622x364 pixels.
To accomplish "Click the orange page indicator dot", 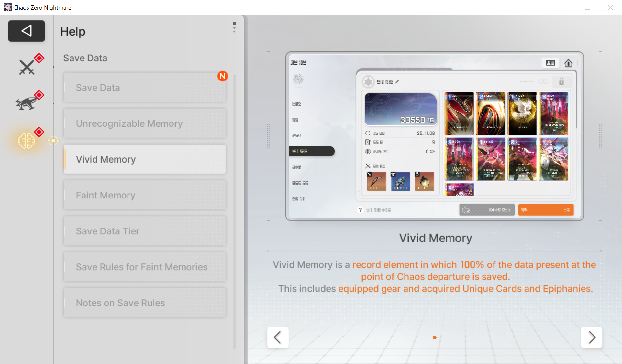I will [x=435, y=337].
